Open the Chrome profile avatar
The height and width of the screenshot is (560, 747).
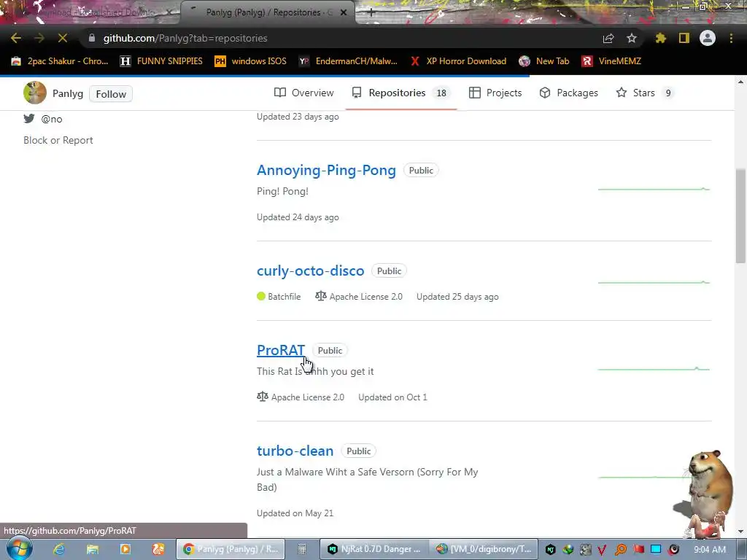point(708,38)
